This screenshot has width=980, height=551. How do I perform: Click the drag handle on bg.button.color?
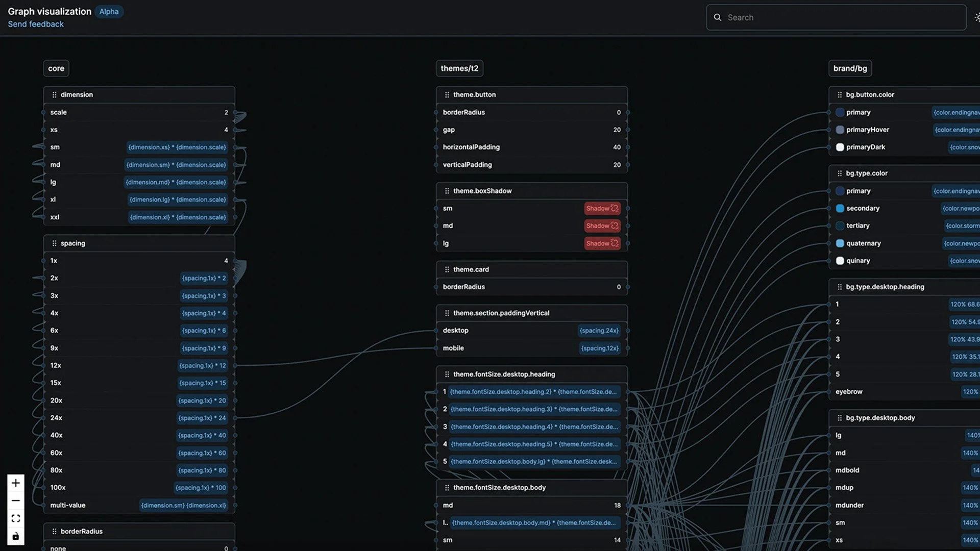839,95
